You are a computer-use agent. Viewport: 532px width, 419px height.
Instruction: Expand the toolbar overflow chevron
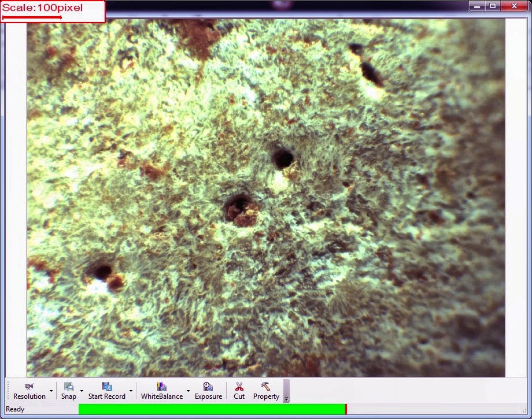coord(286,391)
